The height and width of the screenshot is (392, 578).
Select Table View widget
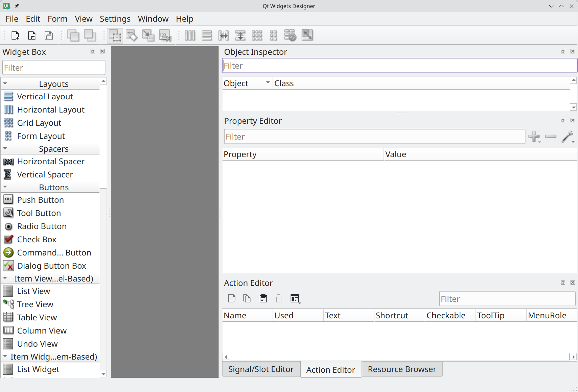pos(50,318)
